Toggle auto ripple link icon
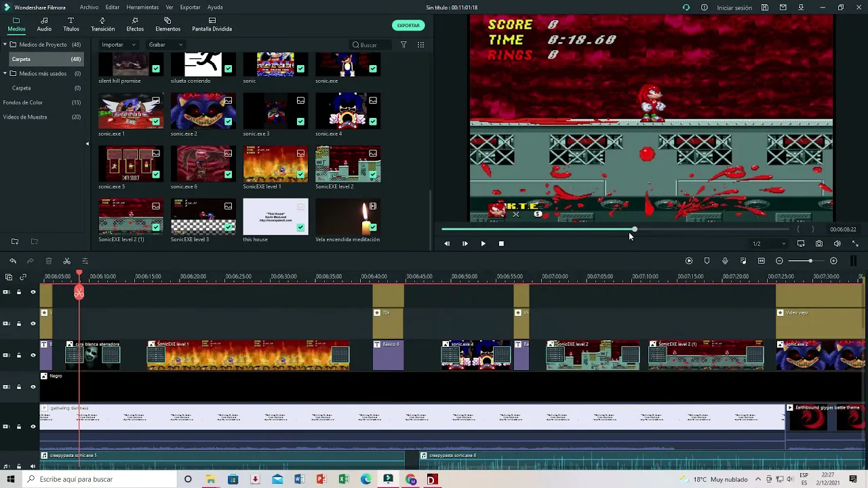Viewport: 868px width, 488px height. [23, 277]
